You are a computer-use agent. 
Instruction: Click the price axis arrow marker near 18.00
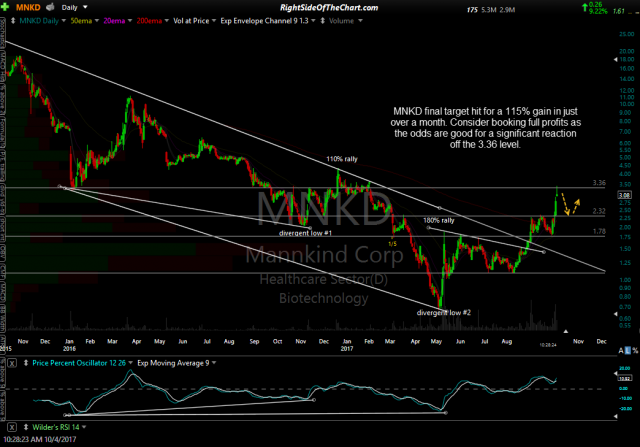(616, 60)
